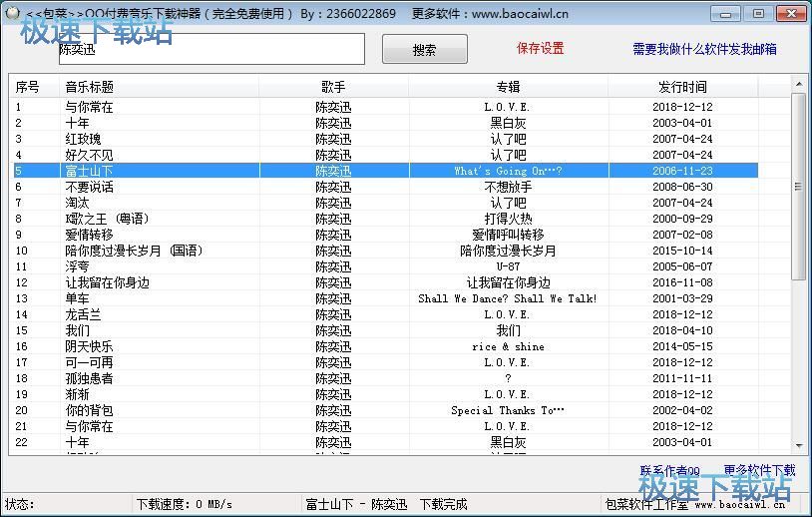Select the song 浮夸
The width and height of the screenshot is (812, 517).
click(77, 266)
